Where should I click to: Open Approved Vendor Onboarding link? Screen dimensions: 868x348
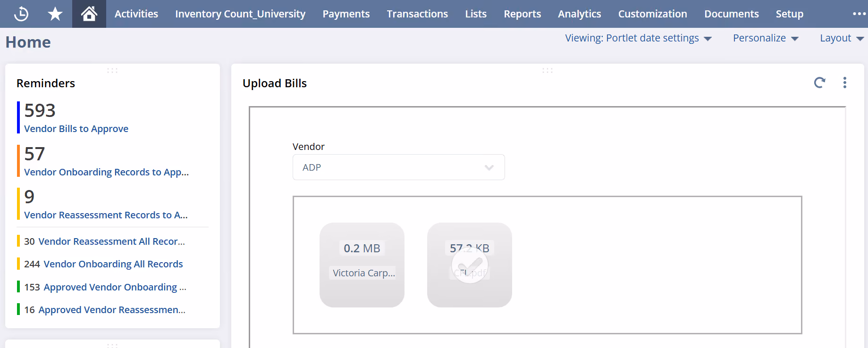click(x=115, y=287)
